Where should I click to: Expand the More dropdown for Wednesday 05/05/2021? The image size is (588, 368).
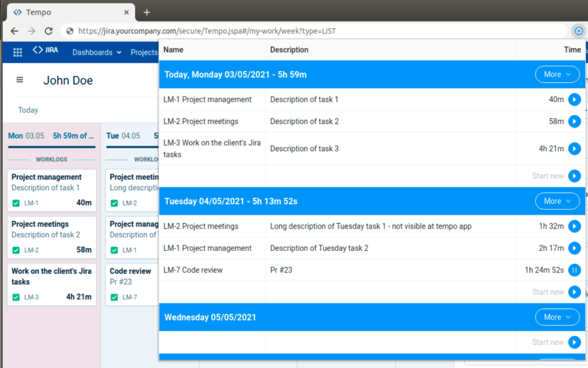pyautogui.click(x=557, y=317)
